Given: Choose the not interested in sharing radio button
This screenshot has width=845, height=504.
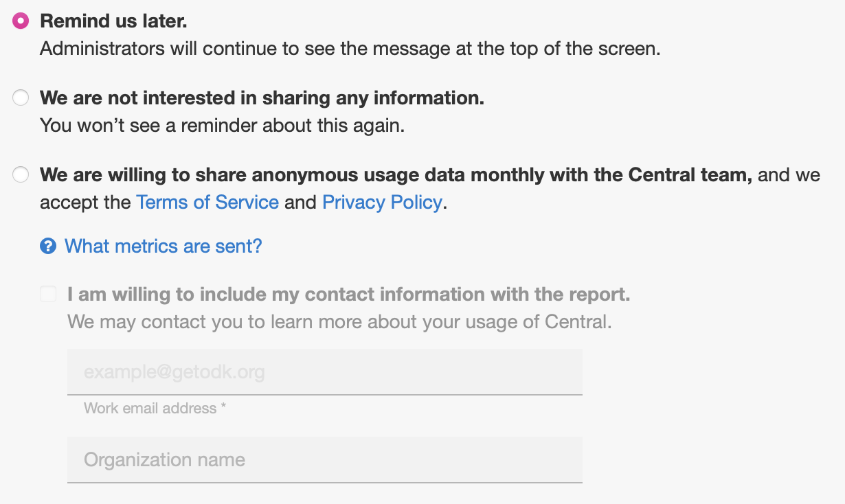Looking at the screenshot, I should pos(21,98).
